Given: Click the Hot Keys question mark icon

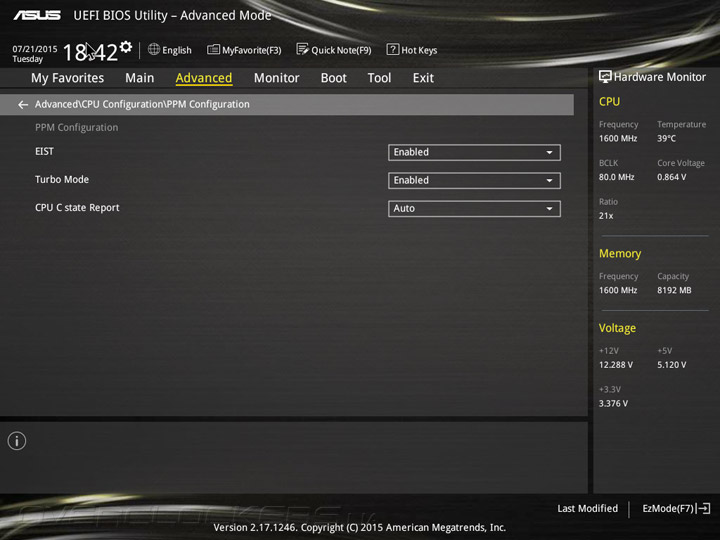Looking at the screenshot, I should tap(393, 49).
